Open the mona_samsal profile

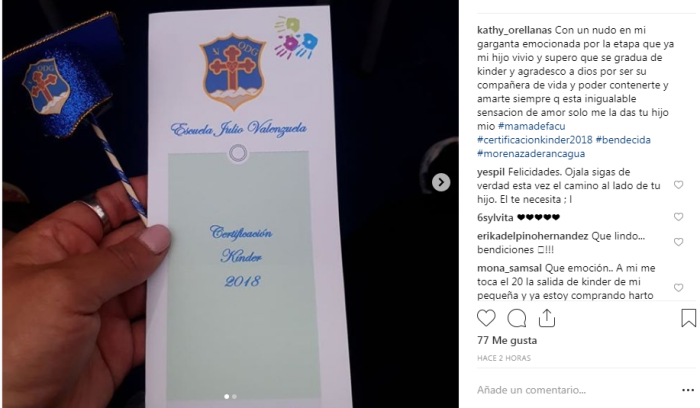[x=509, y=268]
